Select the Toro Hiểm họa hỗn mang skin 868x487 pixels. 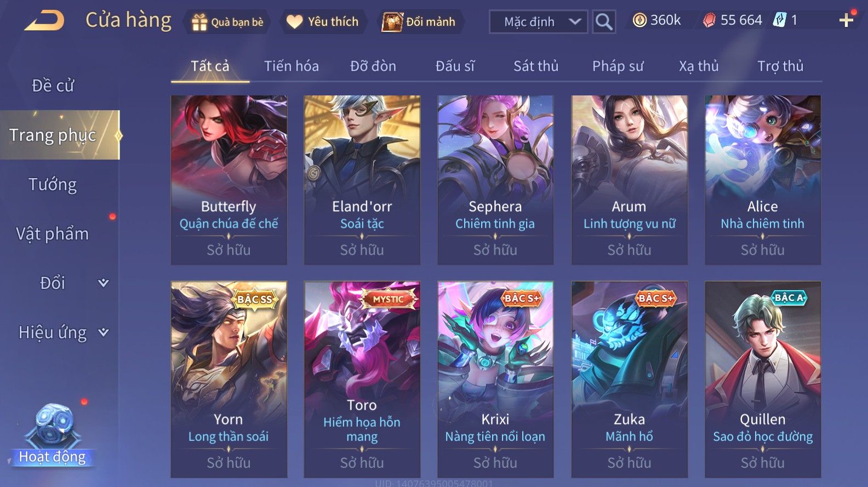pos(362,379)
